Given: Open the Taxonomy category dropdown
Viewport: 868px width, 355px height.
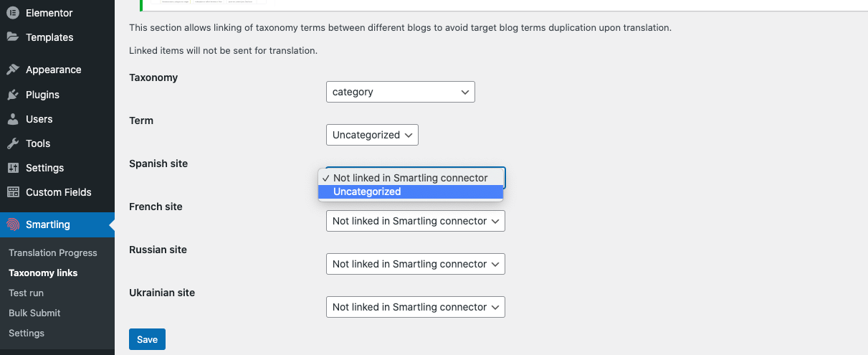Looking at the screenshot, I should [x=400, y=92].
